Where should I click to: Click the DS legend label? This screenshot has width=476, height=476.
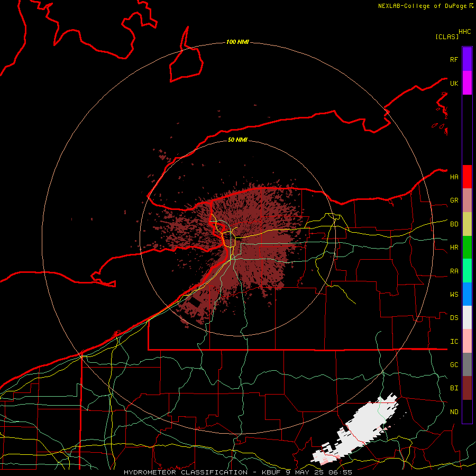pyautogui.click(x=454, y=318)
